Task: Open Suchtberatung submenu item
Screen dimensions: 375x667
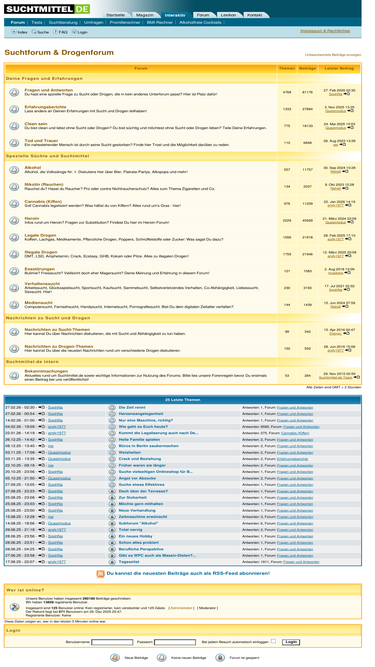Action: [x=63, y=23]
